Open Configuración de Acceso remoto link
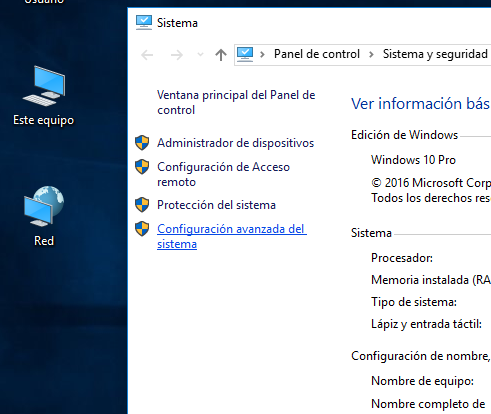The width and height of the screenshot is (491, 414). pyautogui.click(x=223, y=174)
